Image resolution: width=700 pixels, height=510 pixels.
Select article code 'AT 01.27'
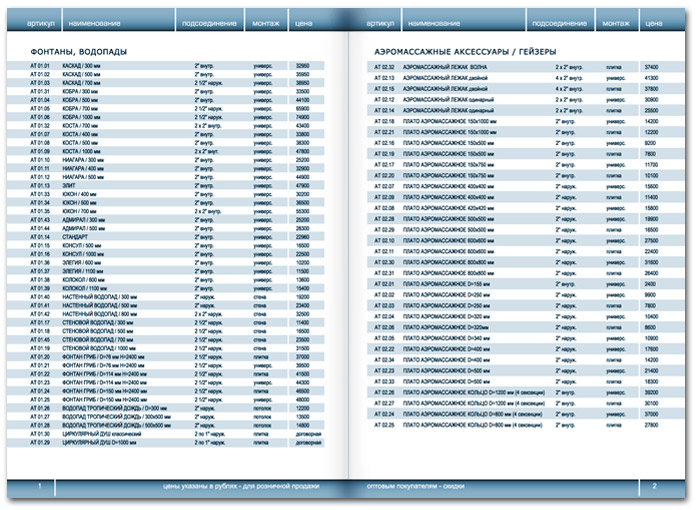(40, 417)
